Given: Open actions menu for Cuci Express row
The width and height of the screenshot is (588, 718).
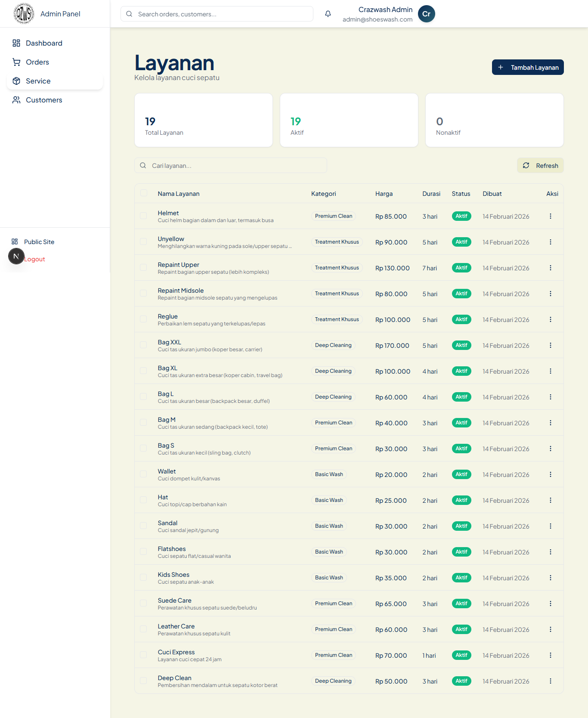Looking at the screenshot, I should pyautogui.click(x=551, y=655).
